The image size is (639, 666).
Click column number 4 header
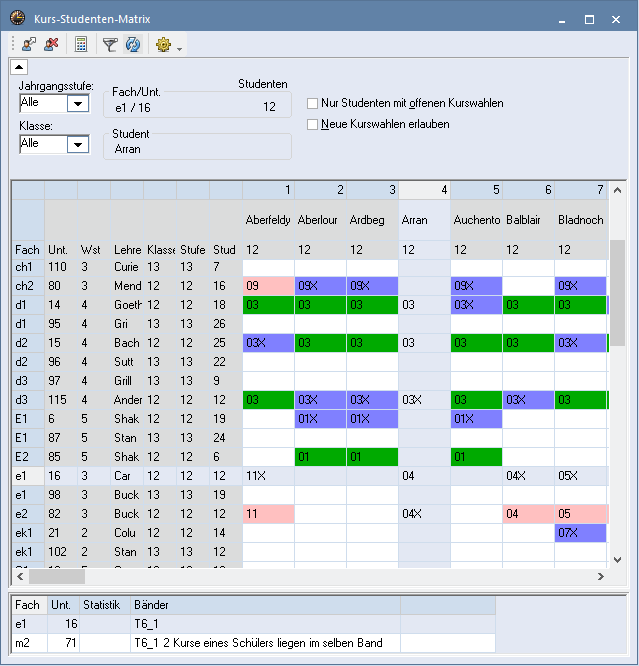[424, 190]
